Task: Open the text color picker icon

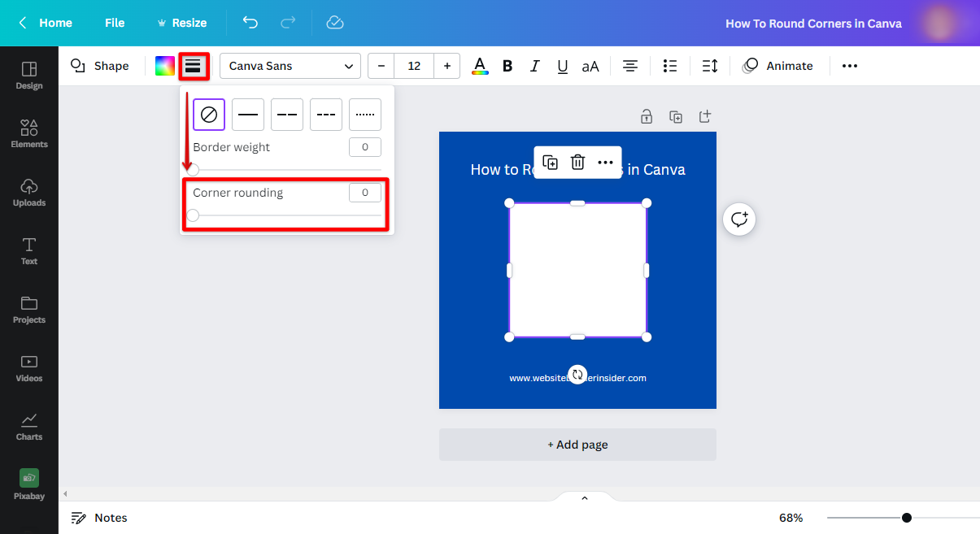Action: click(480, 66)
